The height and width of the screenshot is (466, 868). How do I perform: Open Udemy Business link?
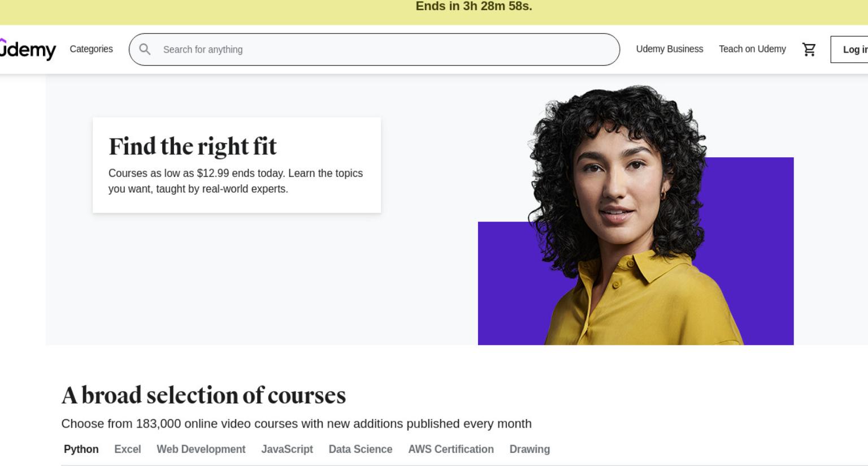(x=669, y=49)
